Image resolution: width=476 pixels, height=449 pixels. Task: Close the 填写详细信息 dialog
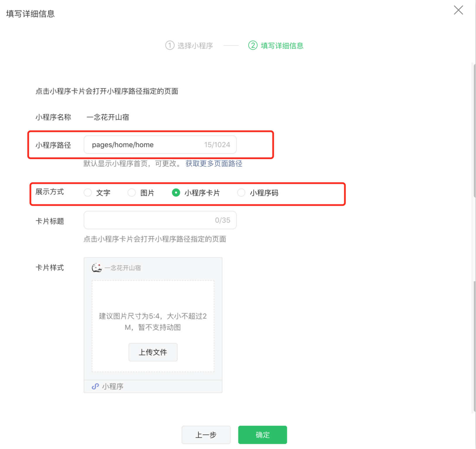(458, 10)
